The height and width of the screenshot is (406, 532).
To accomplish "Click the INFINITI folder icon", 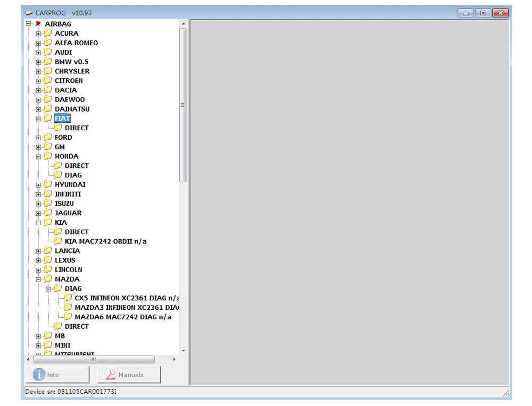I will [x=48, y=193].
